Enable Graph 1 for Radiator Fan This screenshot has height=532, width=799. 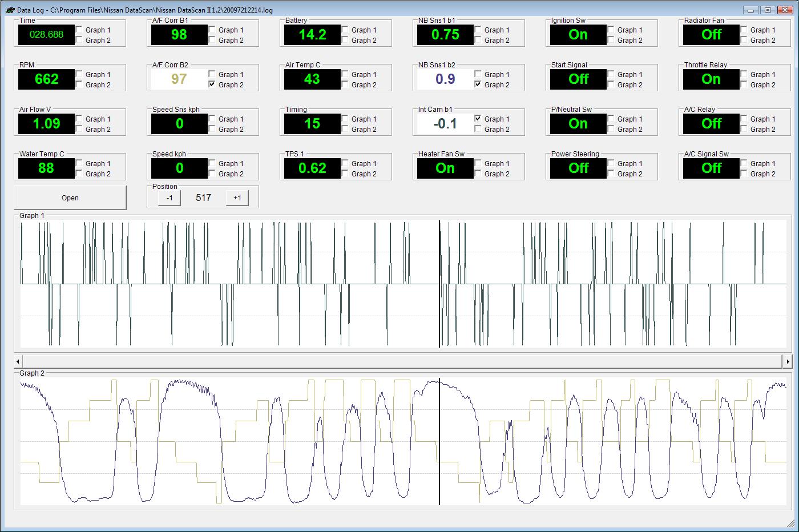click(744, 30)
